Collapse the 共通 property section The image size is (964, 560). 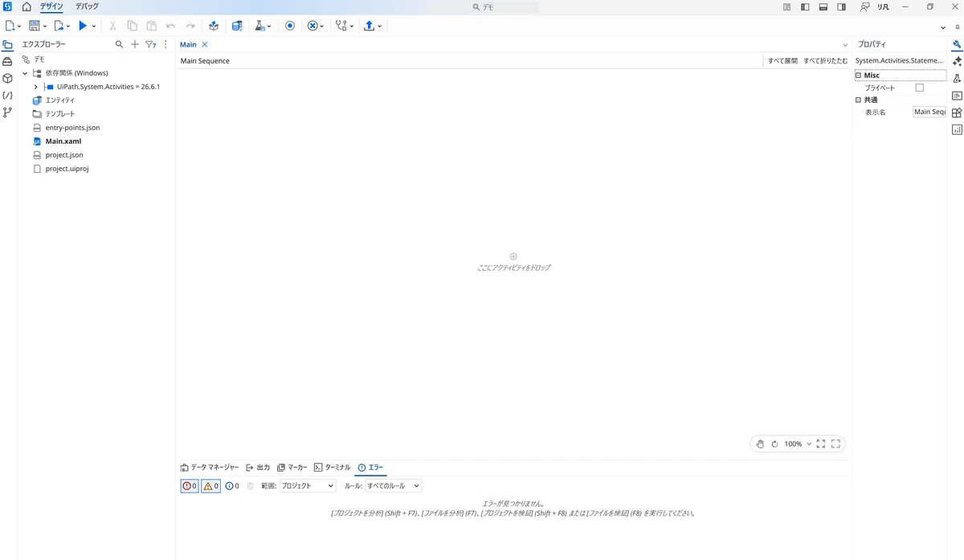(x=858, y=100)
